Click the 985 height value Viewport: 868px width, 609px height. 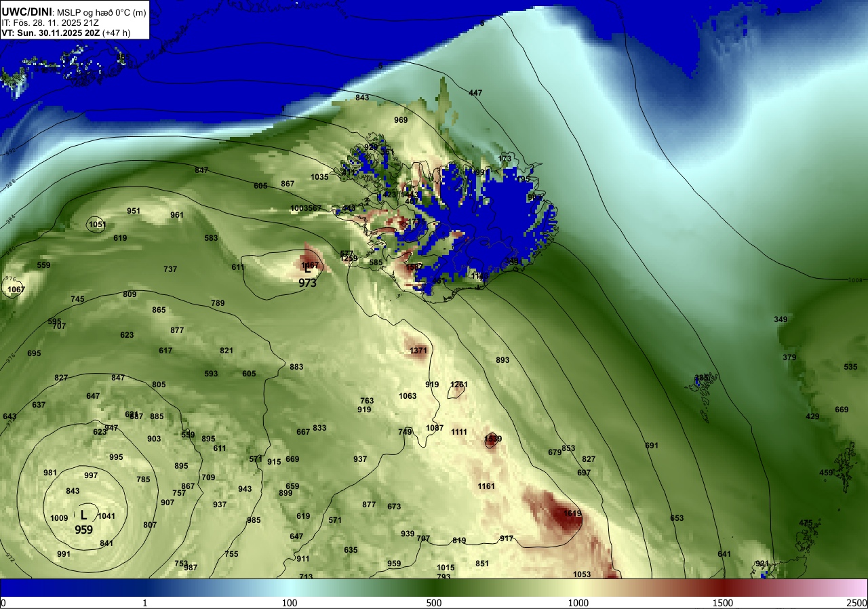click(x=254, y=520)
